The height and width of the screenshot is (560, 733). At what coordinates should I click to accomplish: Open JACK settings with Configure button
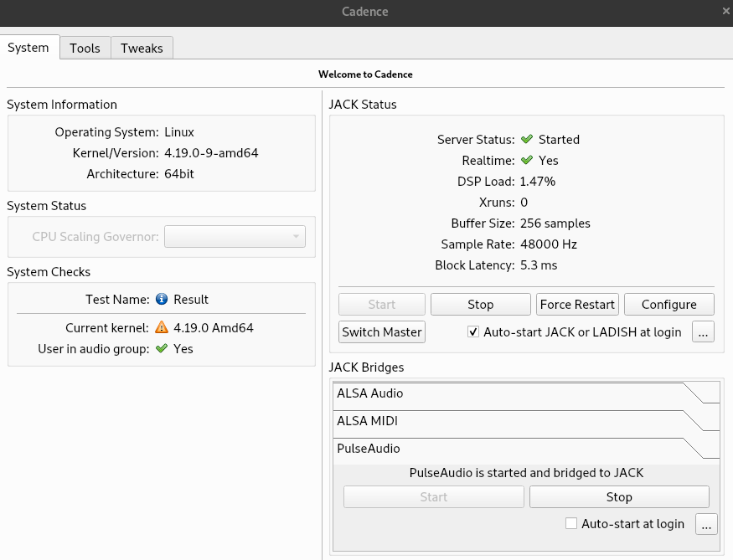668,305
